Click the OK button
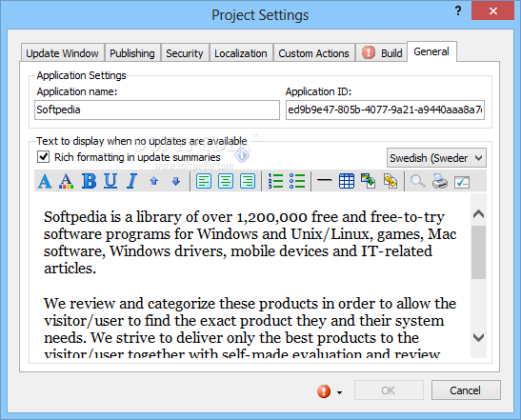 click(389, 390)
